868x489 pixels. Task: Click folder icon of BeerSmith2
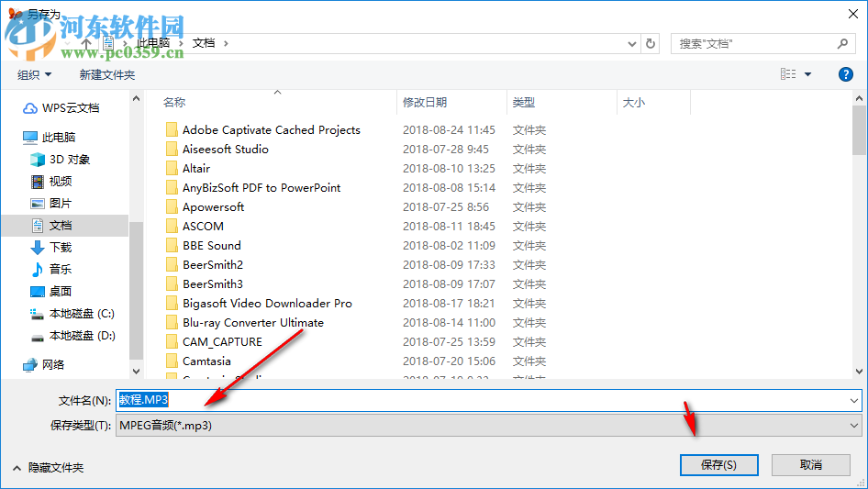point(172,265)
